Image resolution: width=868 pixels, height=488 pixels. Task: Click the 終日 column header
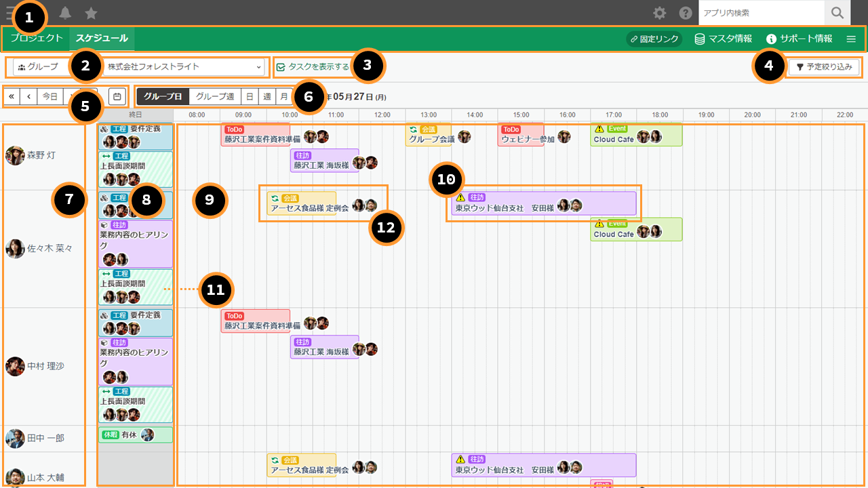coord(136,115)
